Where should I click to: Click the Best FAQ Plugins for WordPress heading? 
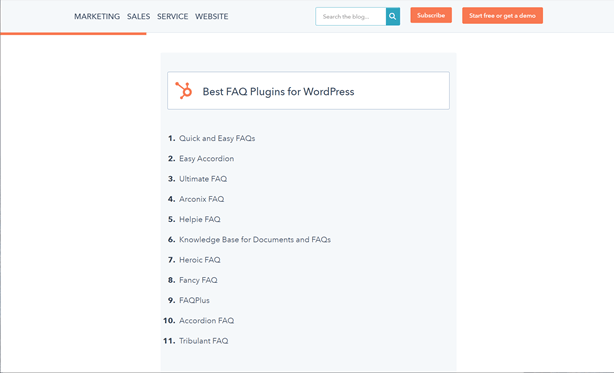[x=278, y=92]
